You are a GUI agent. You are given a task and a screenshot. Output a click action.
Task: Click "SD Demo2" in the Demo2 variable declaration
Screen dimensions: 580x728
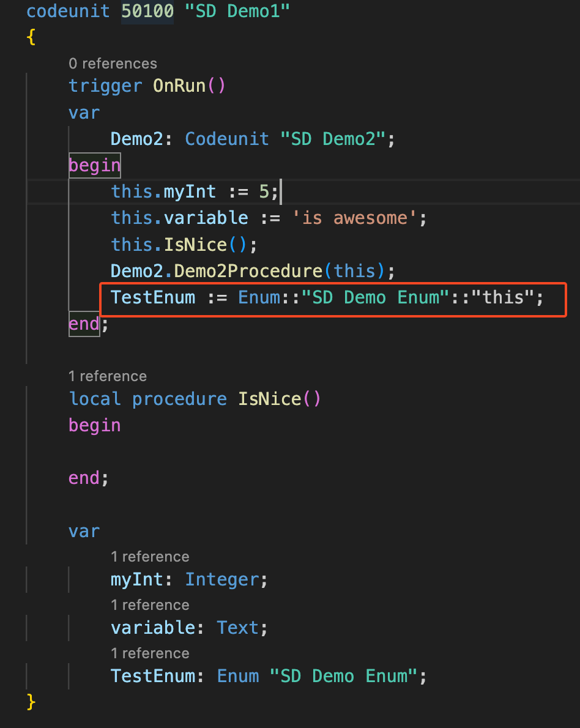click(x=333, y=139)
